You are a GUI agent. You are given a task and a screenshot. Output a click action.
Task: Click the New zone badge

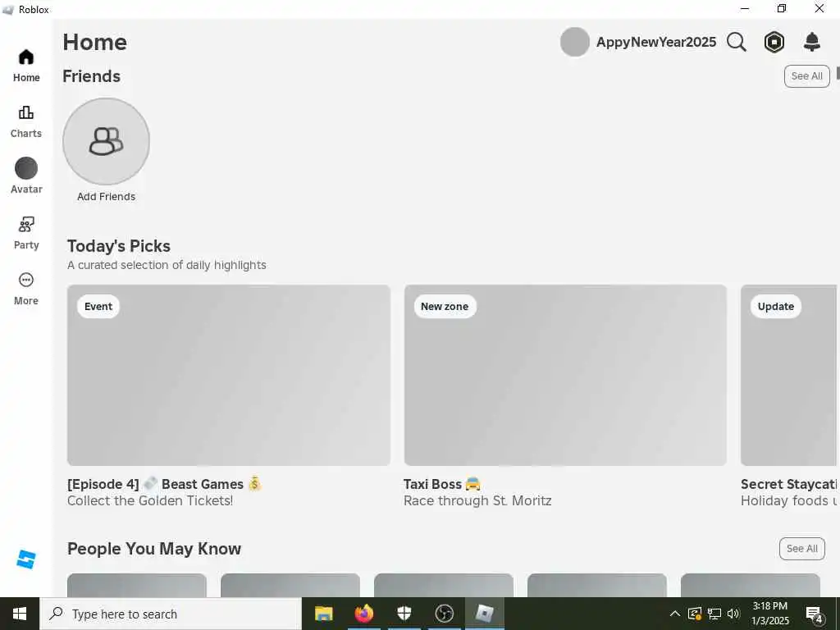(445, 307)
